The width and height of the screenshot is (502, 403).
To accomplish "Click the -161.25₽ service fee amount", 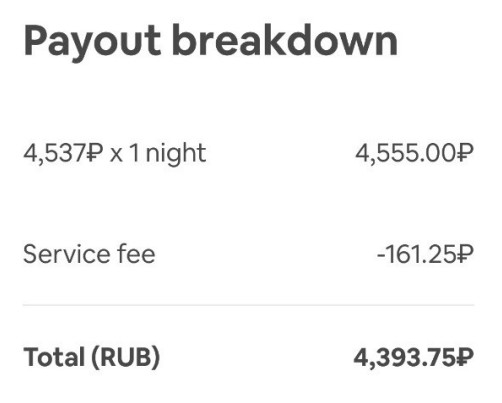I will (425, 255).
